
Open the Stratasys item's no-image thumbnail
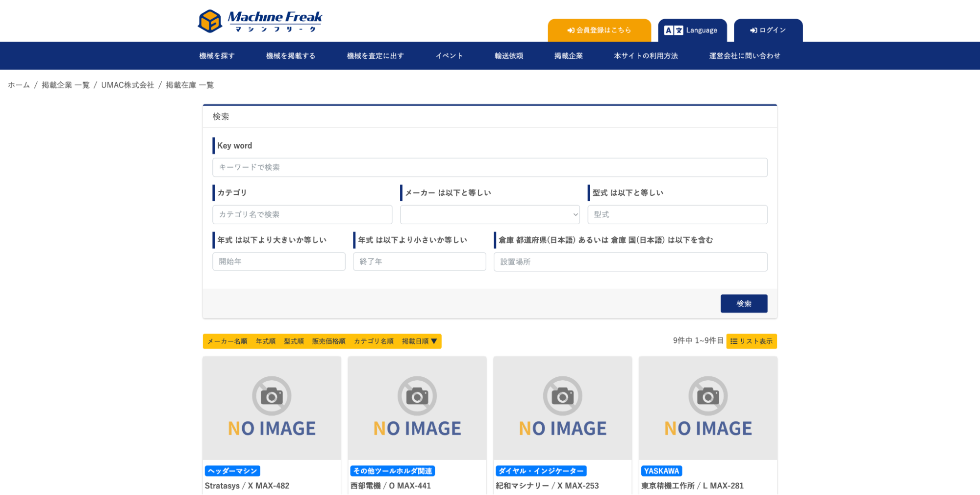click(x=272, y=408)
